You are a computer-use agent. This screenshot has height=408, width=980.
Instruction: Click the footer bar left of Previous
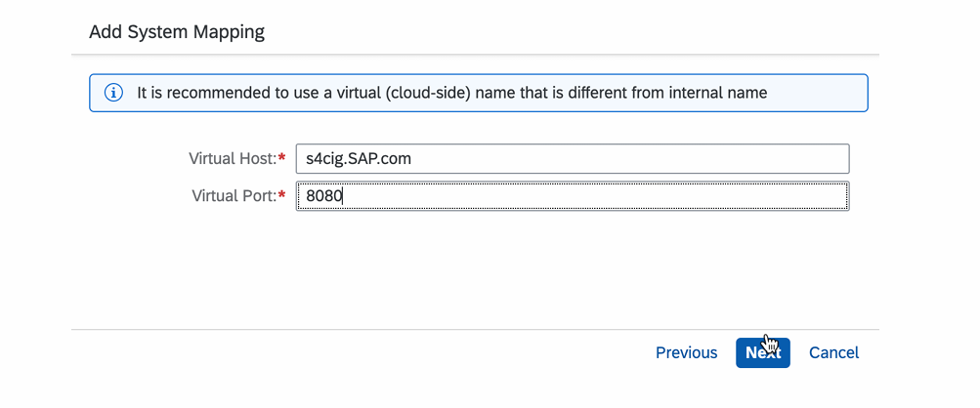tap(342, 352)
